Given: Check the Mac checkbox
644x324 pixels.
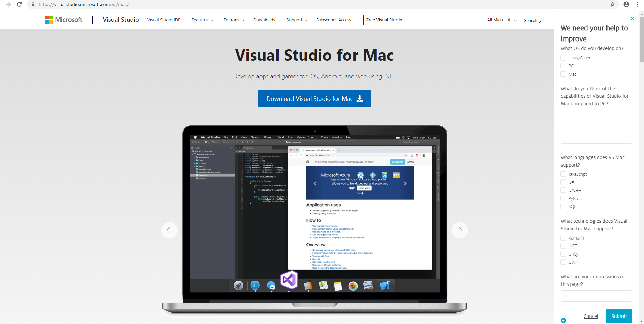Looking at the screenshot, I should [x=563, y=74].
